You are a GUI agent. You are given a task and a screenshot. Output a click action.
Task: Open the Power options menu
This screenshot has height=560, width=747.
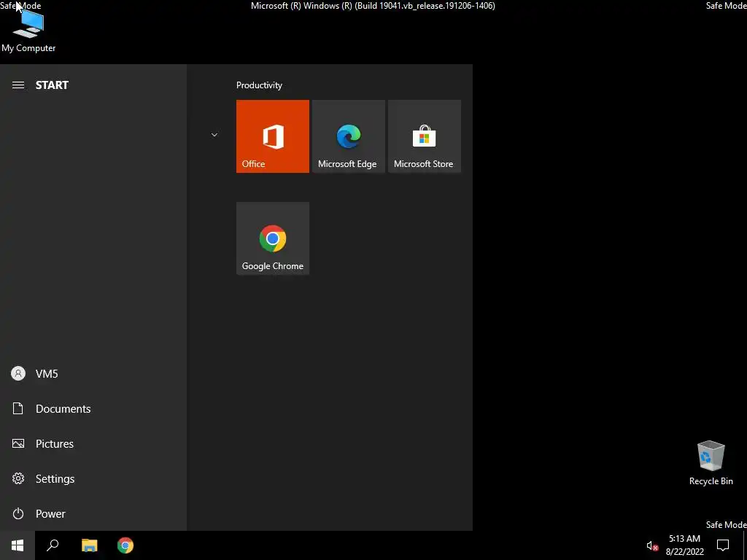(93, 514)
